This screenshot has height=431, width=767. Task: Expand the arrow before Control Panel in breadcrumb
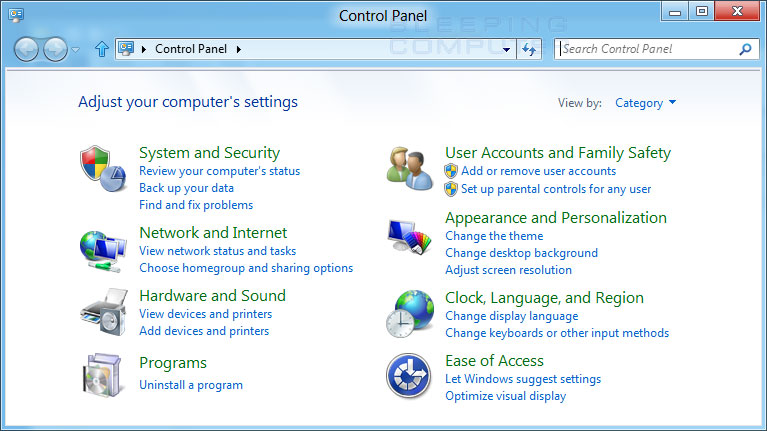(x=144, y=49)
